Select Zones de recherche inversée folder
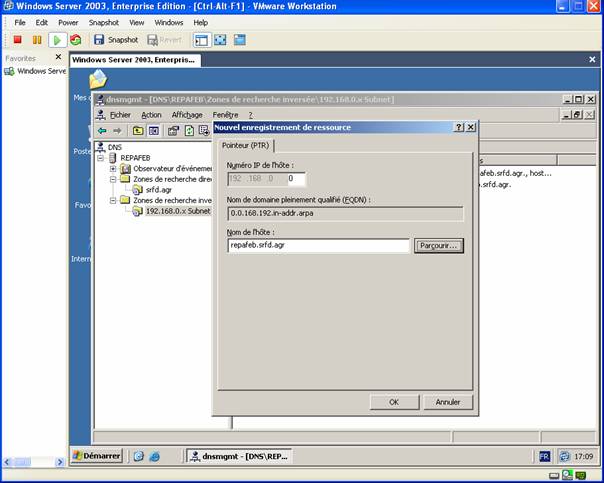The height and width of the screenshot is (483, 604). (x=172, y=200)
